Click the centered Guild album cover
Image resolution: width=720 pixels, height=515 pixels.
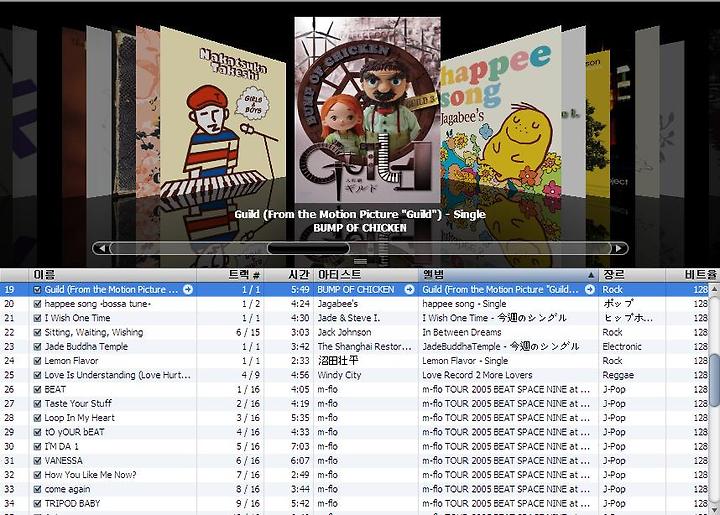point(367,110)
